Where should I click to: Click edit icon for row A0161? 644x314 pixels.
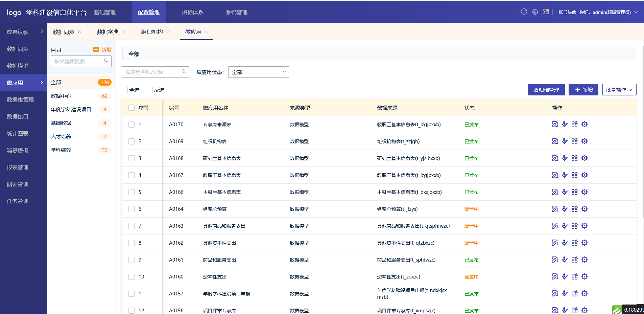[x=555, y=260]
